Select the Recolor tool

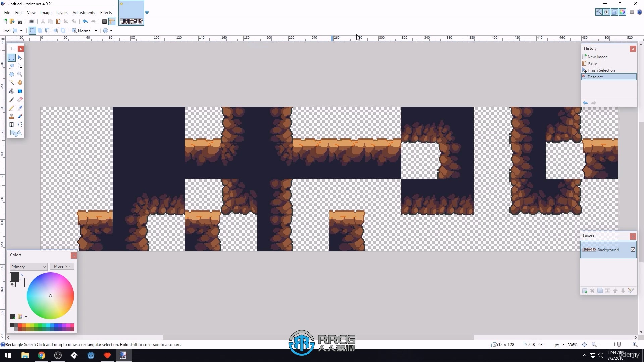(20, 116)
